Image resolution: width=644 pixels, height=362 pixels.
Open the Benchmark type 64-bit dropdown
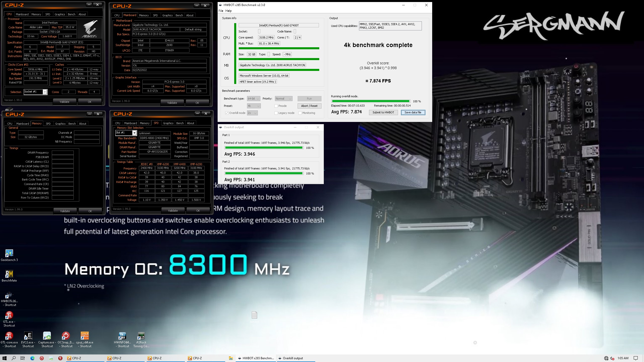point(254,99)
